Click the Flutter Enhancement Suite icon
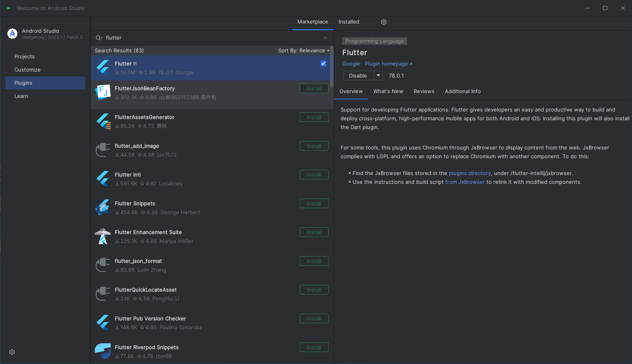This screenshot has height=364, width=632. [103, 236]
